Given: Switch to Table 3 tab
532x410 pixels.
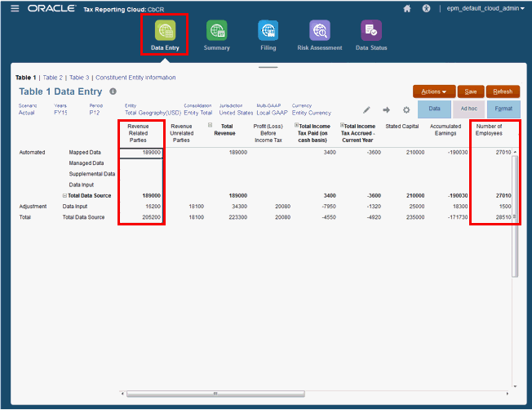Looking at the screenshot, I should [x=79, y=78].
